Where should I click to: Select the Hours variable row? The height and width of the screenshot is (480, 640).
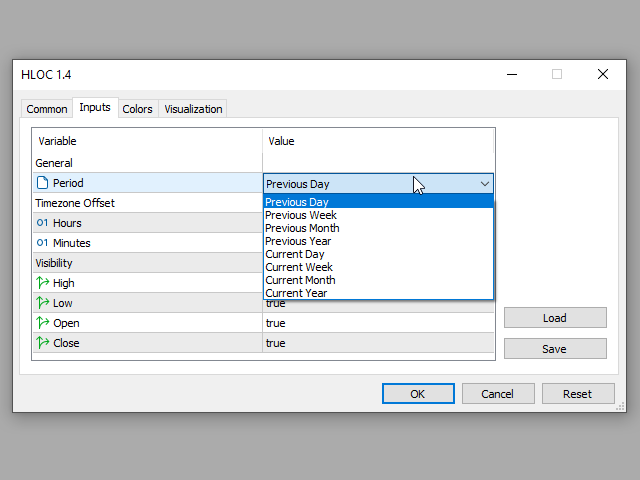click(147, 223)
